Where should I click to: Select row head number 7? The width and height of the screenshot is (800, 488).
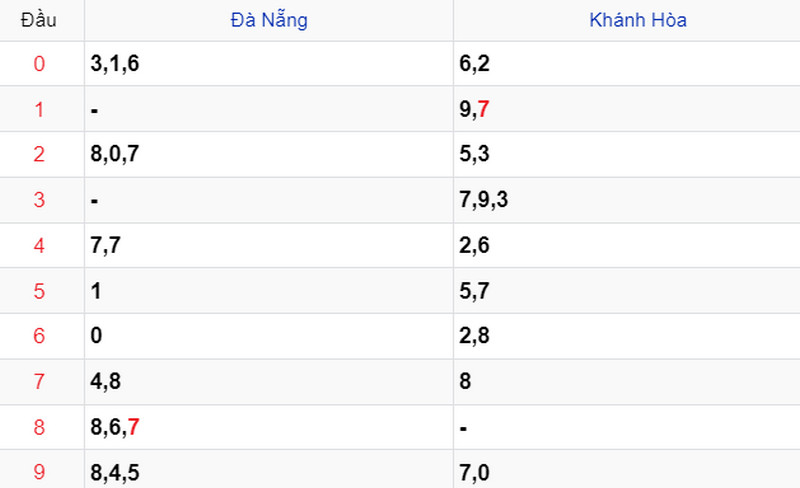(x=39, y=381)
